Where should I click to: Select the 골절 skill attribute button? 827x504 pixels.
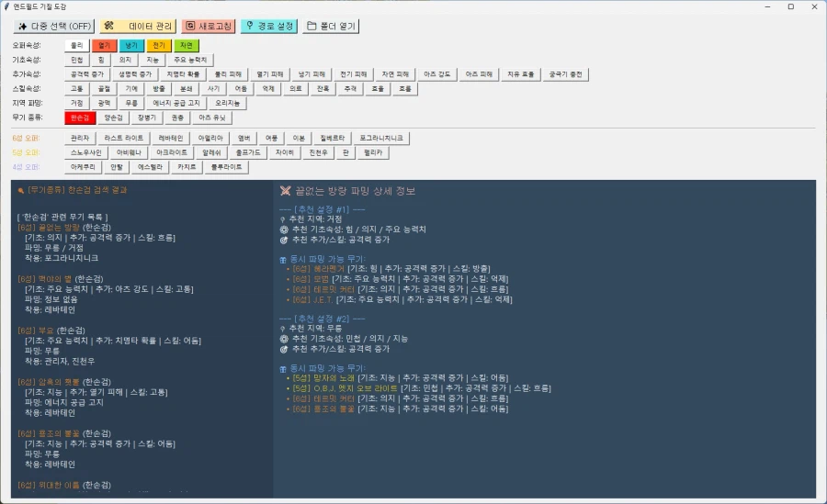point(105,88)
